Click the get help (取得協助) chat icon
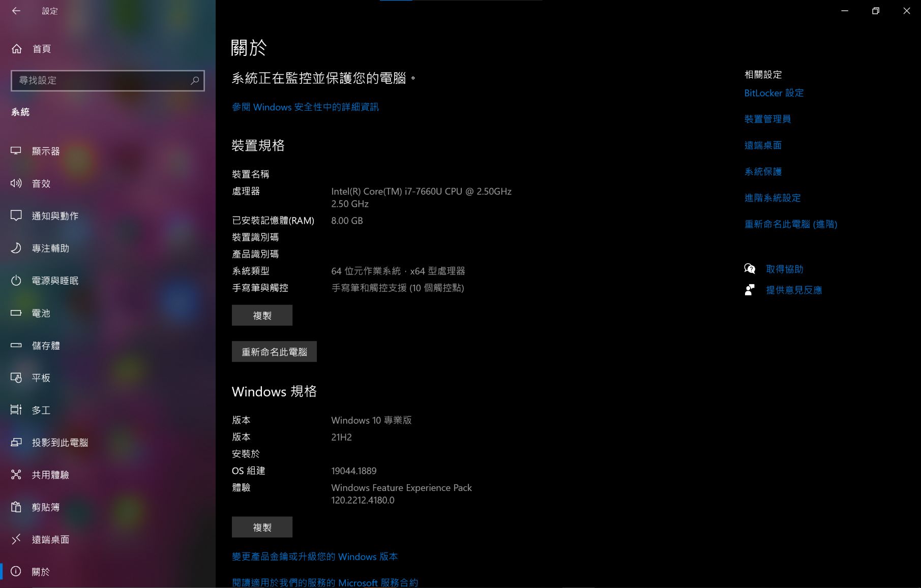The height and width of the screenshot is (588, 921). coord(750,269)
